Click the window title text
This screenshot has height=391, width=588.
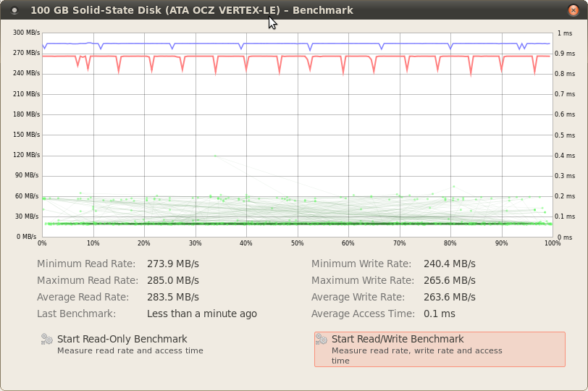pyautogui.click(x=192, y=10)
